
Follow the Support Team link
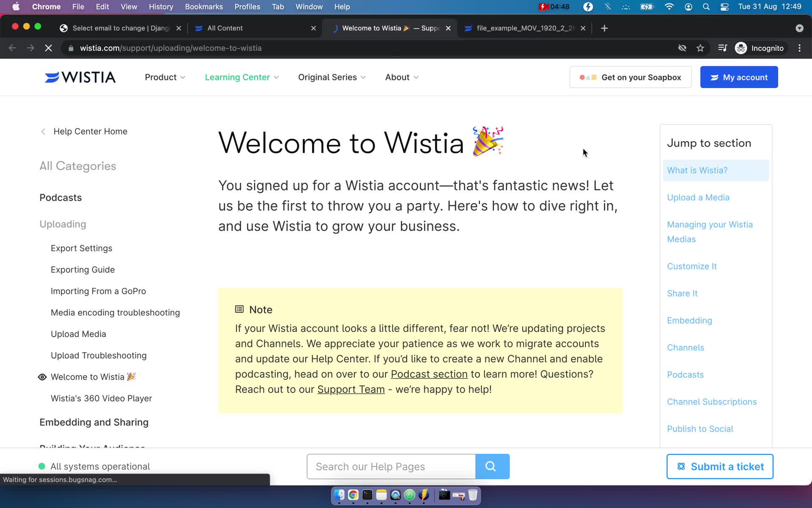tap(351, 389)
